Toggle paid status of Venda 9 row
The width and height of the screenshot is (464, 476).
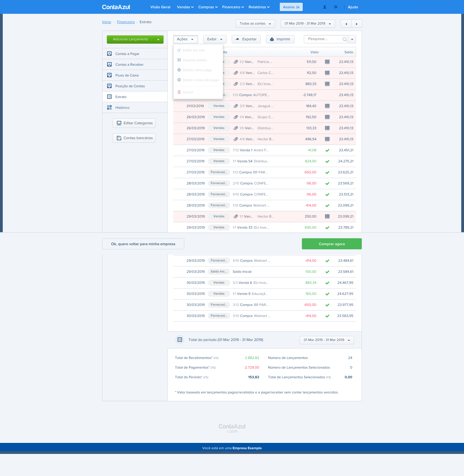tap(327, 294)
